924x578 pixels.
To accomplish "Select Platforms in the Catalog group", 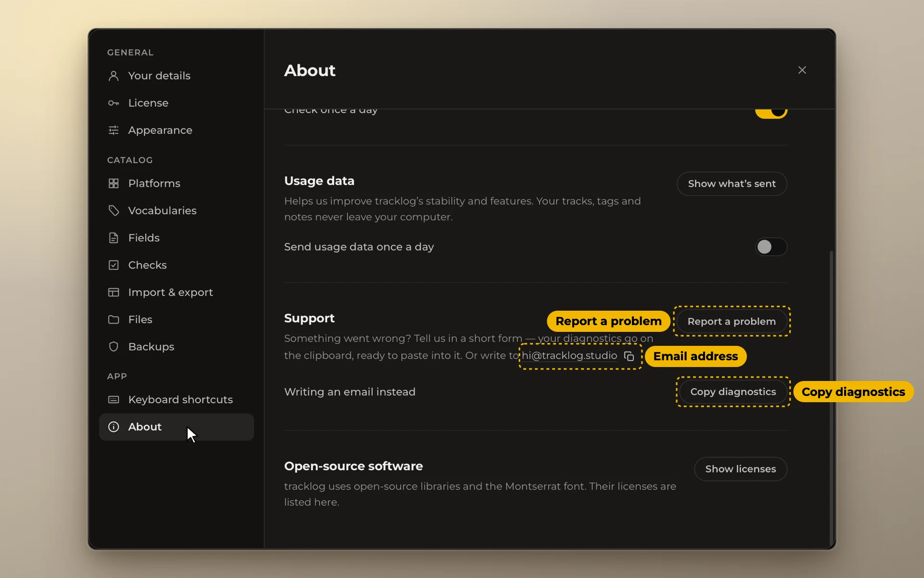I will point(176,184).
